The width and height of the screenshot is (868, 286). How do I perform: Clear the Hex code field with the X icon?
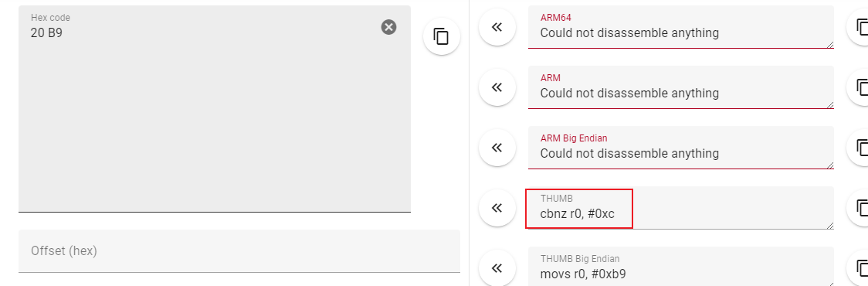388,26
